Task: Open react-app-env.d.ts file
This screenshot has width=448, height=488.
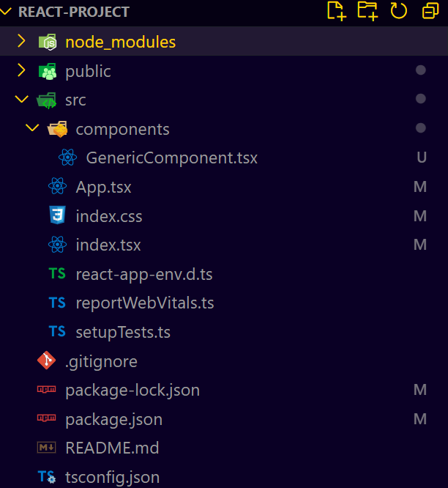Action: pos(144,275)
